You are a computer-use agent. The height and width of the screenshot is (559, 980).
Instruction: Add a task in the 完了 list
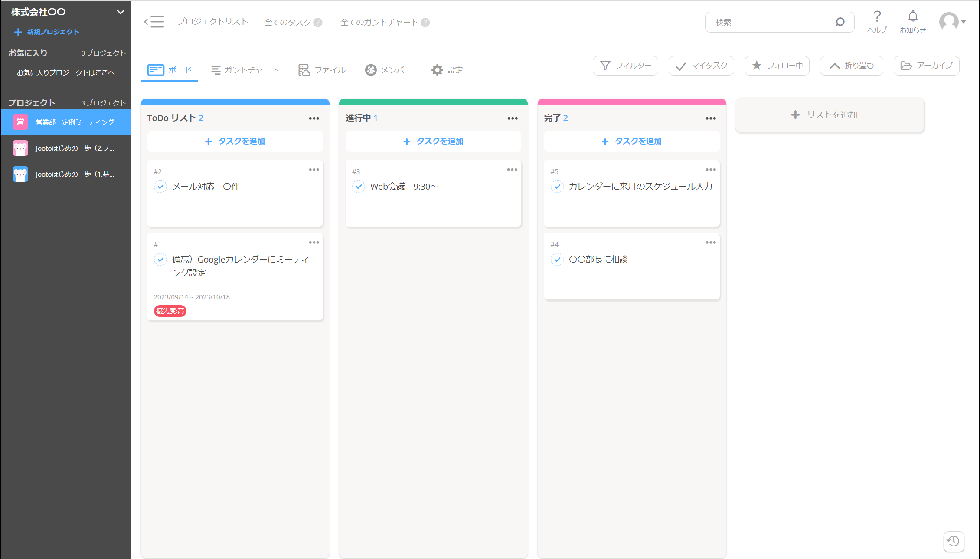631,141
